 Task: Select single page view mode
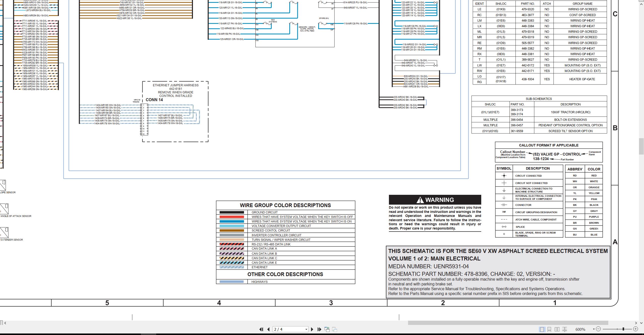(x=542, y=329)
